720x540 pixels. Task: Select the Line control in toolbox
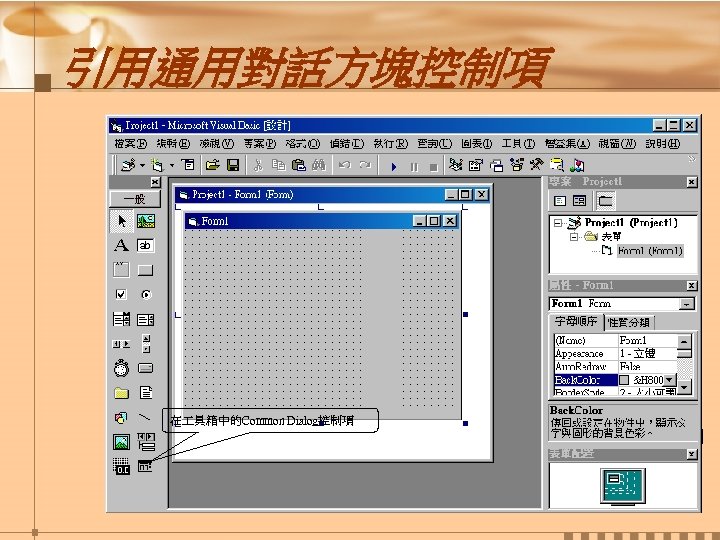(x=145, y=417)
